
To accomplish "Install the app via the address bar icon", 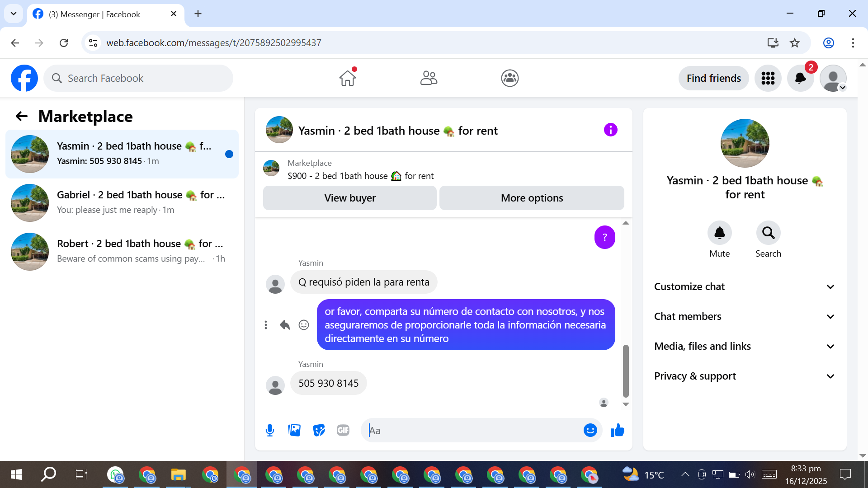I will (x=773, y=43).
